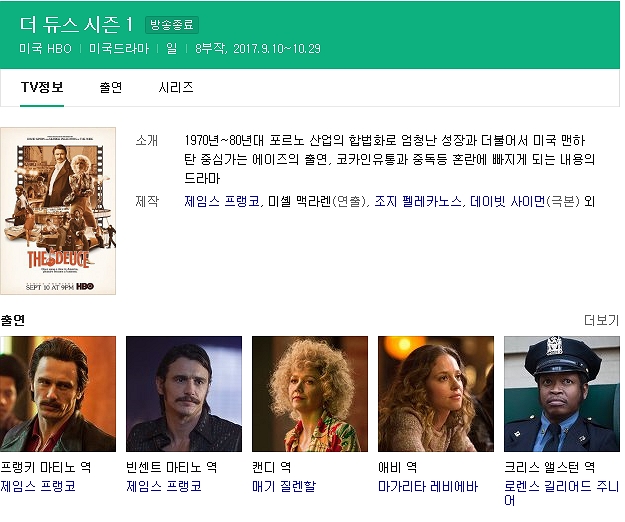
Task: Open 미셸 맥라렌 producer link
Action: [299, 201]
